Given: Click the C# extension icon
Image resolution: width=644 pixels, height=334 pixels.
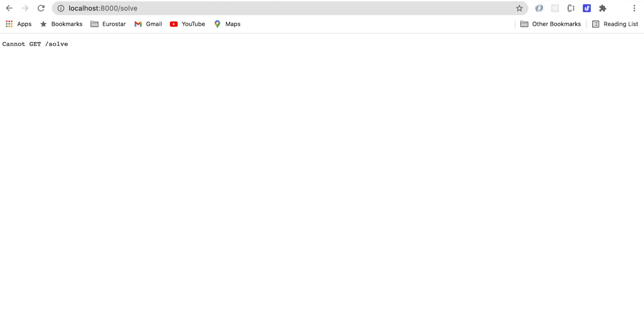Looking at the screenshot, I should click(x=571, y=8).
